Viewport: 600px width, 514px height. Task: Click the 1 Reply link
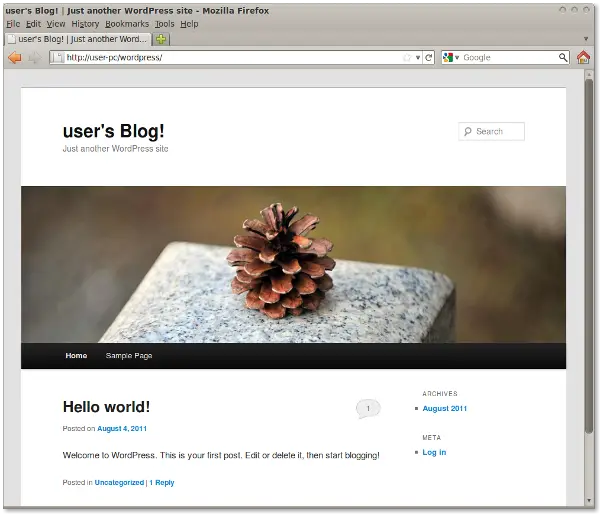(162, 483)
